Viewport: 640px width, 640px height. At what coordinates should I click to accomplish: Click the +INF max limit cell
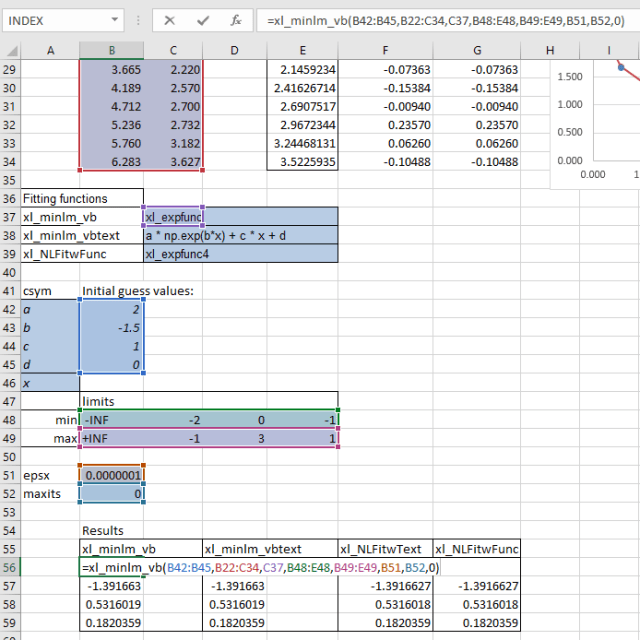click(111, 437)
